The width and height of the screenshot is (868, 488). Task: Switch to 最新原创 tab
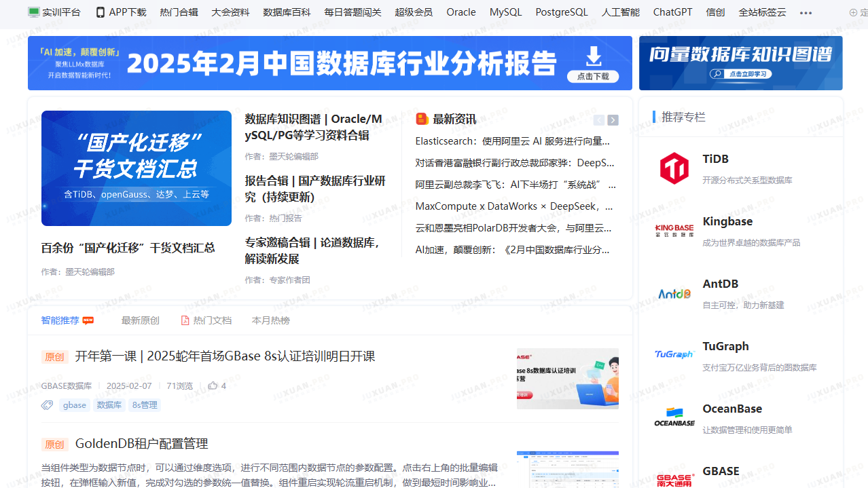140,320
